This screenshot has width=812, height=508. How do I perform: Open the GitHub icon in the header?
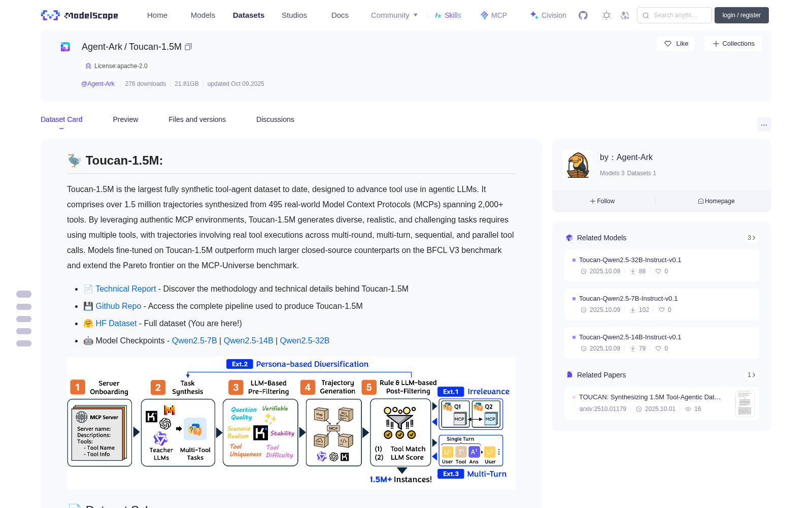click(583, 15)
